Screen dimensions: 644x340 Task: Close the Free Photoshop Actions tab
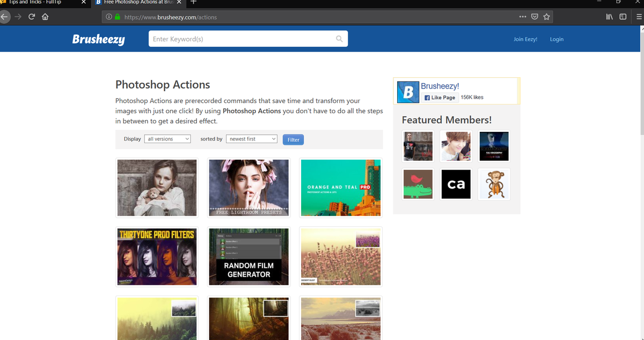point(179,2)
